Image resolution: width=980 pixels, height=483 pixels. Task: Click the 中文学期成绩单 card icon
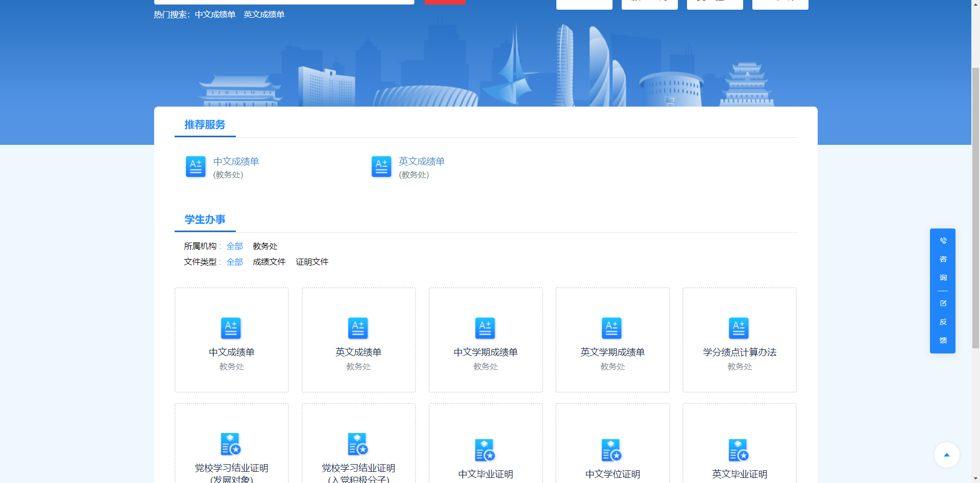click(485, 328)
